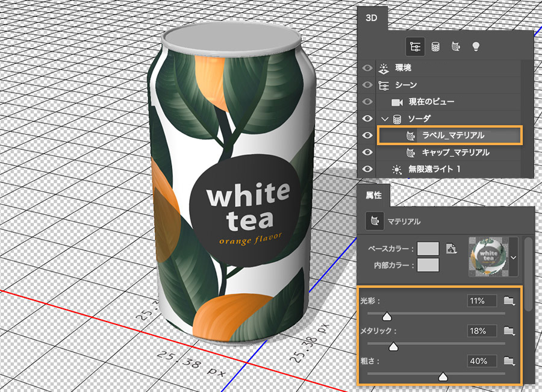
Task: Click the マテリアル heading label
Action: pyautogui.click(x=403, y=221)
